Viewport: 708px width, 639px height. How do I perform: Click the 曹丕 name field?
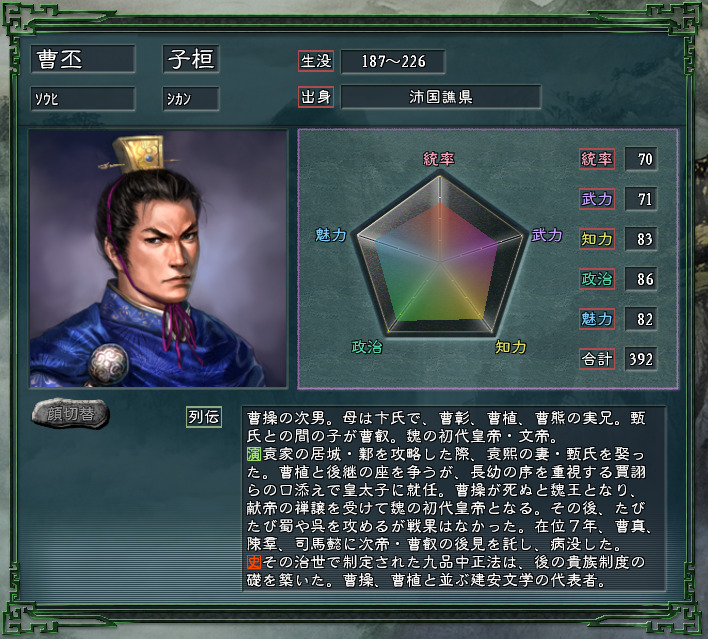(x=83, y=59)
